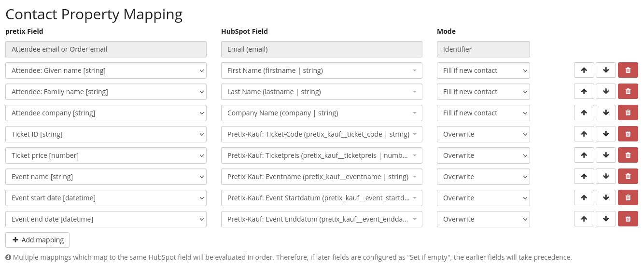644x266 pixels.
Task: Move the Family name mapping up
Action: [x=584, y=91]
